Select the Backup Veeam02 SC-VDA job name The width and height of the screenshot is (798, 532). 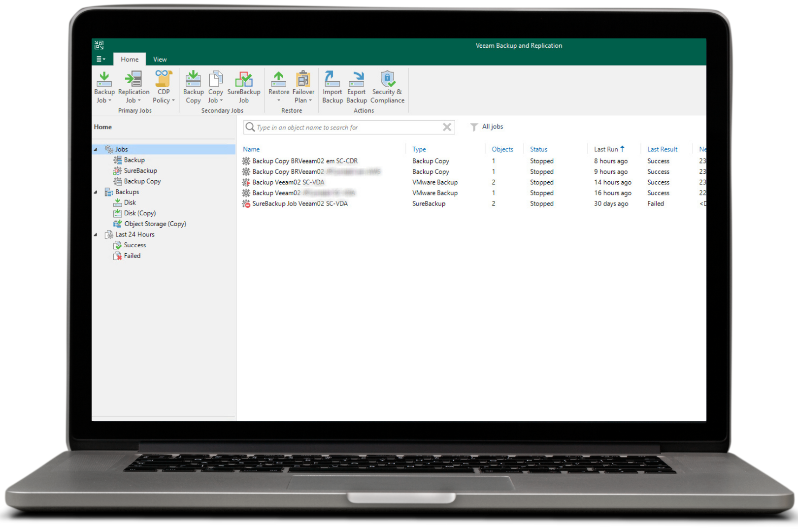(x=288, y=182)
